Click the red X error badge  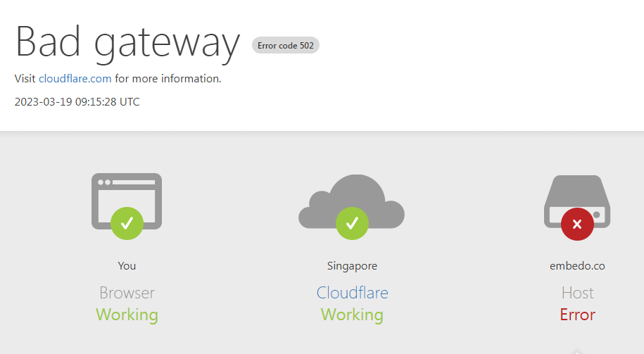tap(577, 225)
